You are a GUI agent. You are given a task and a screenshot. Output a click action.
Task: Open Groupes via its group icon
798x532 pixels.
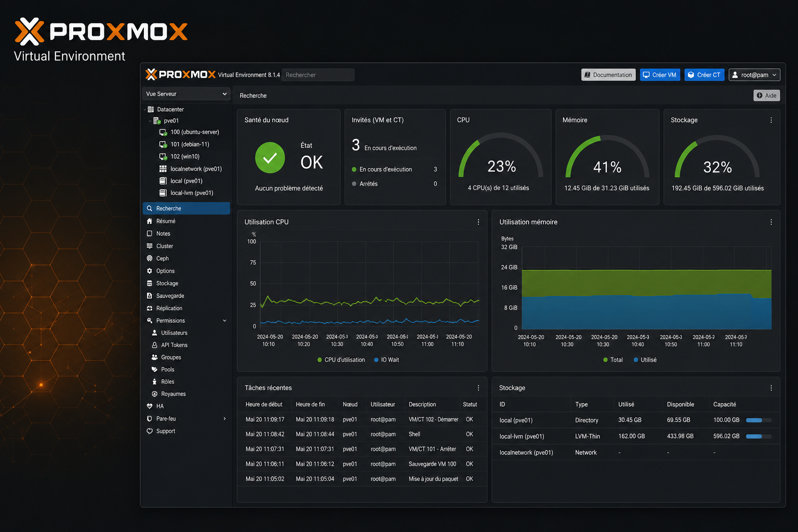(154, 357)
